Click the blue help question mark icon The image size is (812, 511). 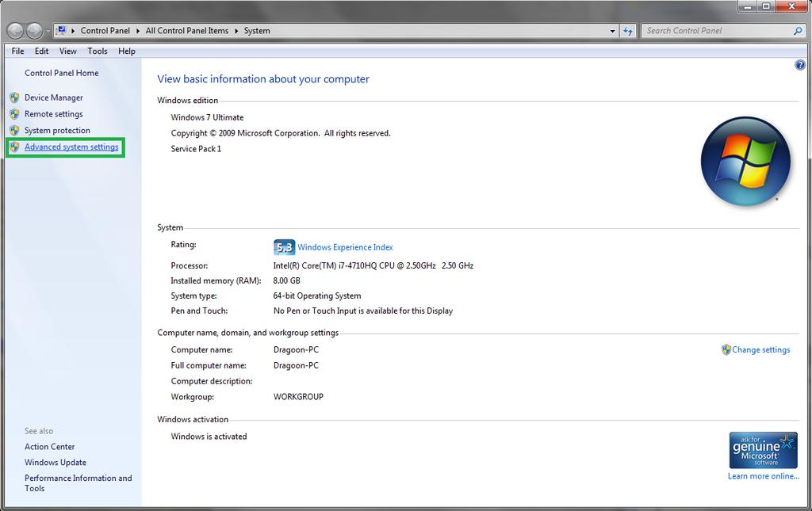click(800, 65)
